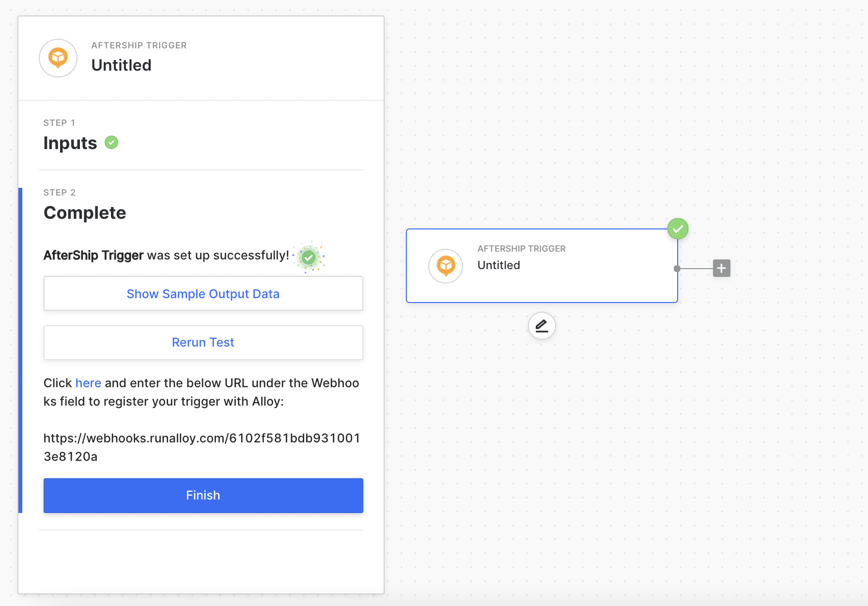Click the webhooks.runalloy.com URL text
The height and width of the screenshot is (606, 868).
pyautogui.click(x=201, y=447)
